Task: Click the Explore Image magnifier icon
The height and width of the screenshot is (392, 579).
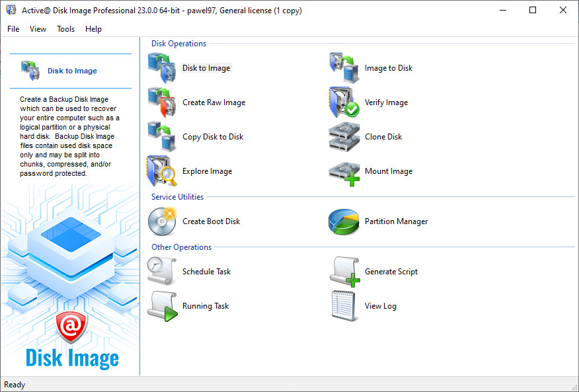Action: coord(162,171)
